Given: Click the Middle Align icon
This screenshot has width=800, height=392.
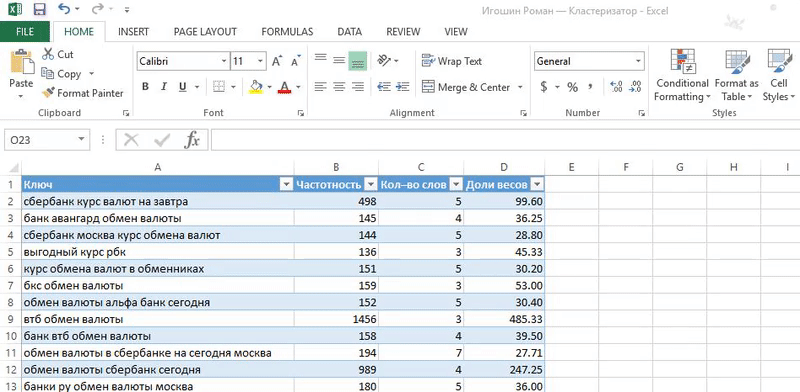Looking at the screenshot, I should [339, 60].
